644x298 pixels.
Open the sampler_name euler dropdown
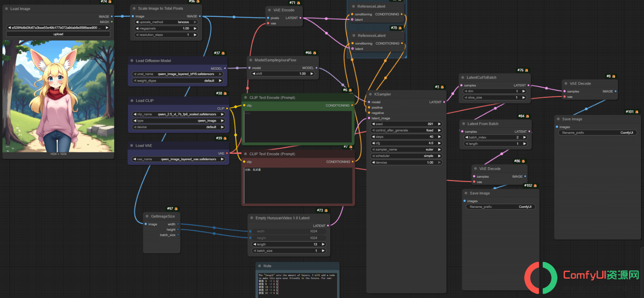[406, 149]
